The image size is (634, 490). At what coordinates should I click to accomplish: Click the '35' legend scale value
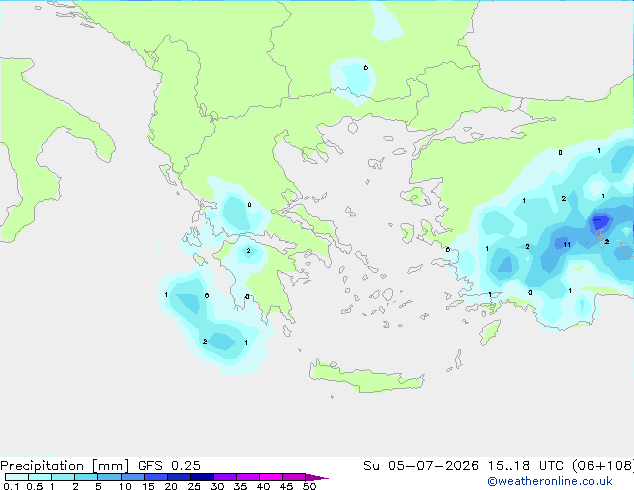click(x=240, y=486)
